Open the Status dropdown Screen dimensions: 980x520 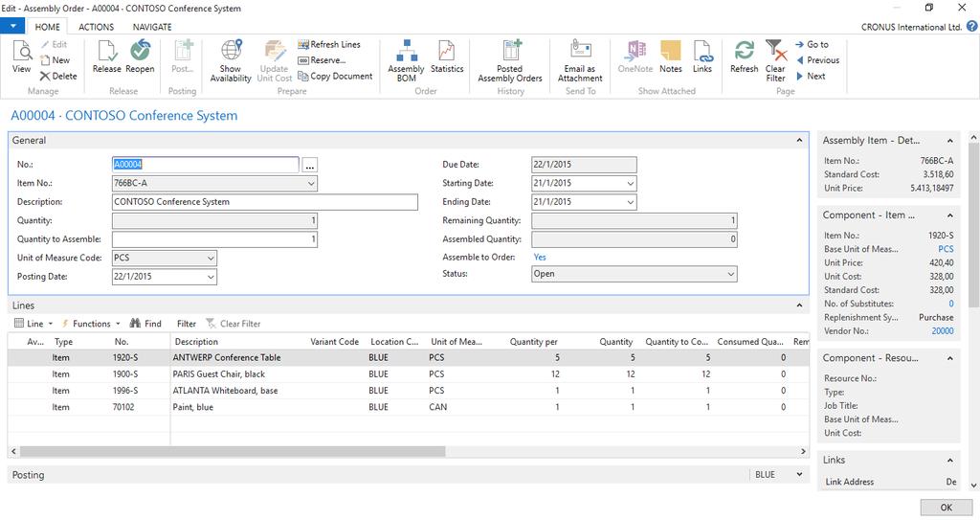(730, 274)
